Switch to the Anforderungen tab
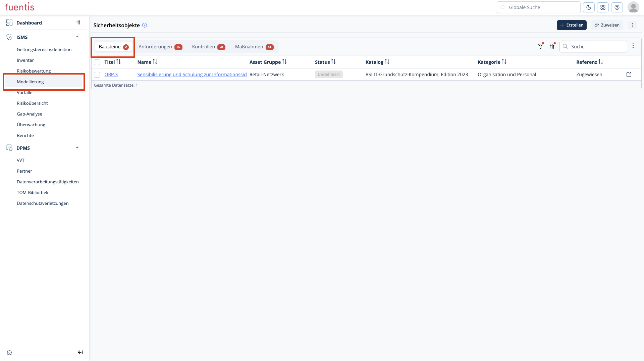The image size is (644, 361). pyautogui.click(x=160, y=47)
